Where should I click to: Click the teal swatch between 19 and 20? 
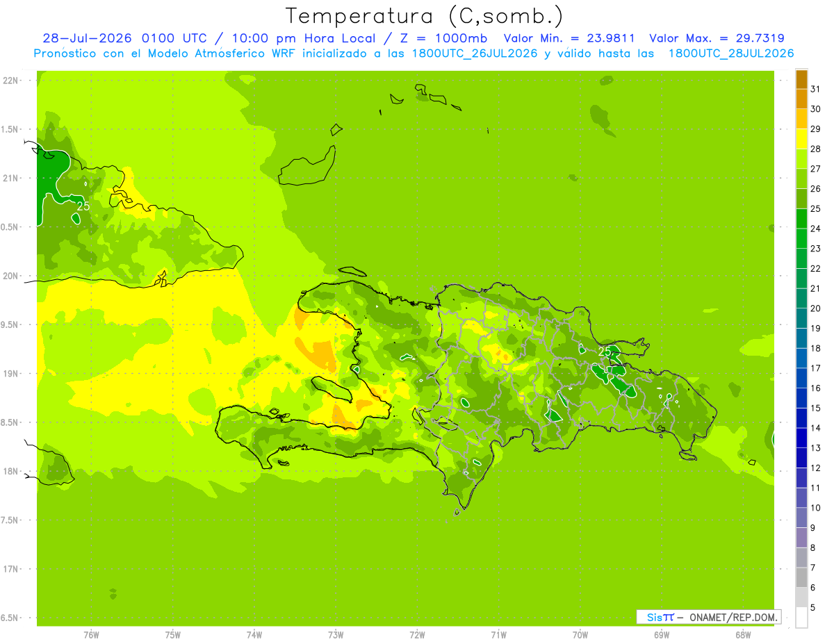[x=801, y=318]
